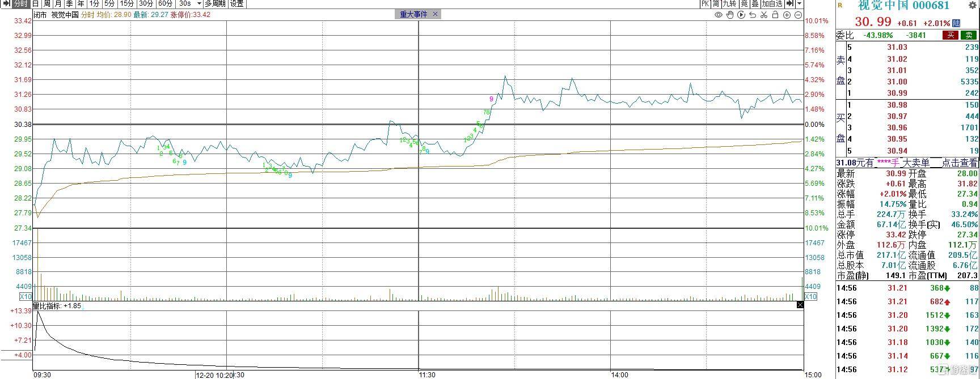This screenshot has height=379, width=980.
Task: Open the settings gear beside stock name
Action: click(973, 6)
